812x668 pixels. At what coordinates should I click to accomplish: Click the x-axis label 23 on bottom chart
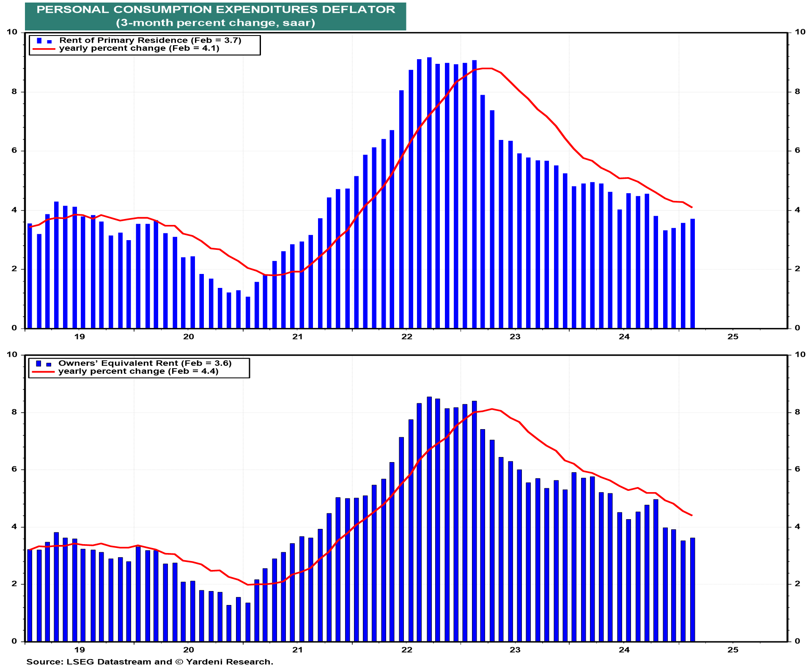[x=515, y=650]
